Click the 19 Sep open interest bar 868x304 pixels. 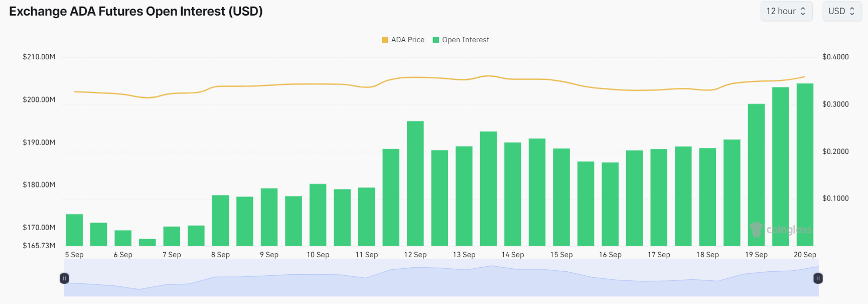(x=756, y=175)
